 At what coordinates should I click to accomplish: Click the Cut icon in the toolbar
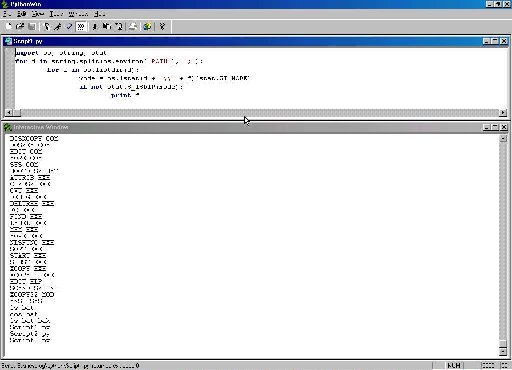95,26
